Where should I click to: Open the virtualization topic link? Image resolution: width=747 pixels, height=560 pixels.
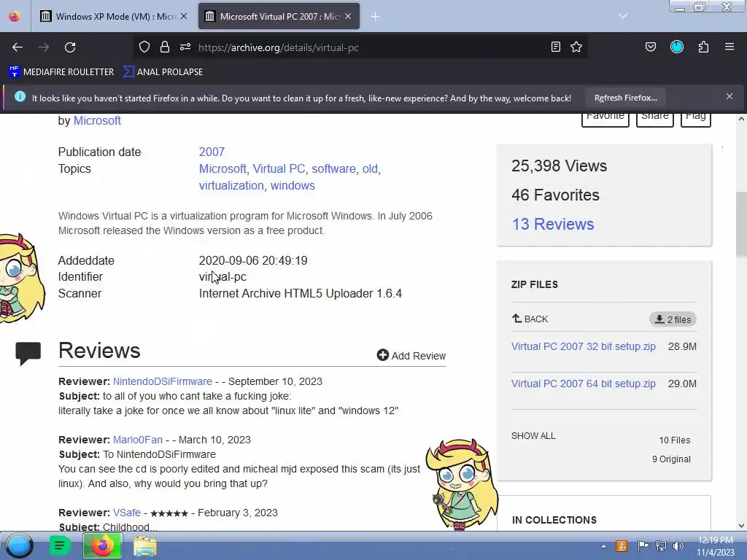(231, 185)
